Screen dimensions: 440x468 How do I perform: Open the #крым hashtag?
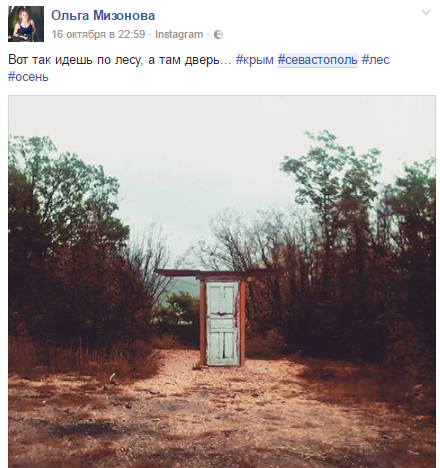[x=255, y=60]
